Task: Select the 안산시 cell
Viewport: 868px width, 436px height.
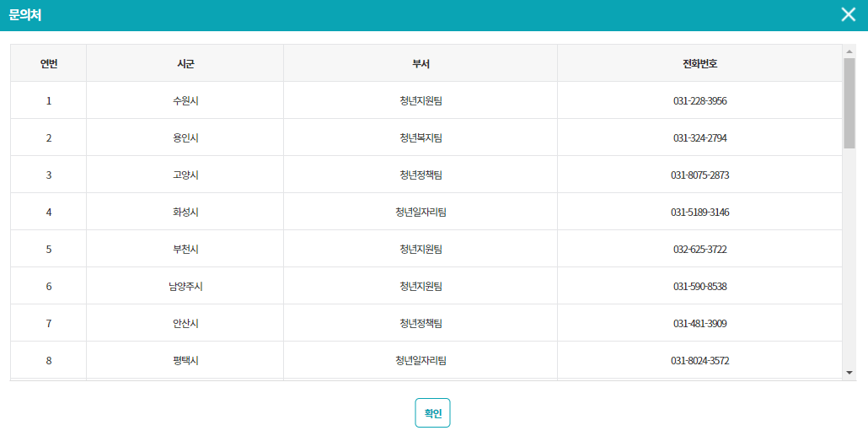Action: coord(185,324)
